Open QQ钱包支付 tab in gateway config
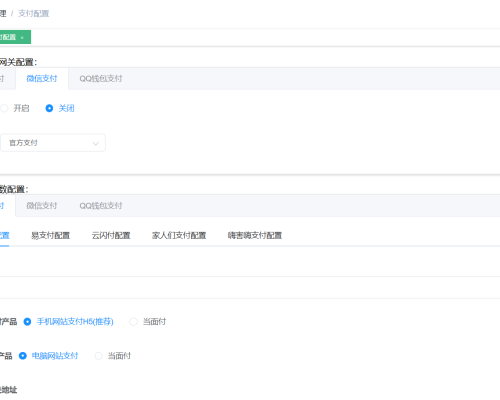 (x=101, y=79)
